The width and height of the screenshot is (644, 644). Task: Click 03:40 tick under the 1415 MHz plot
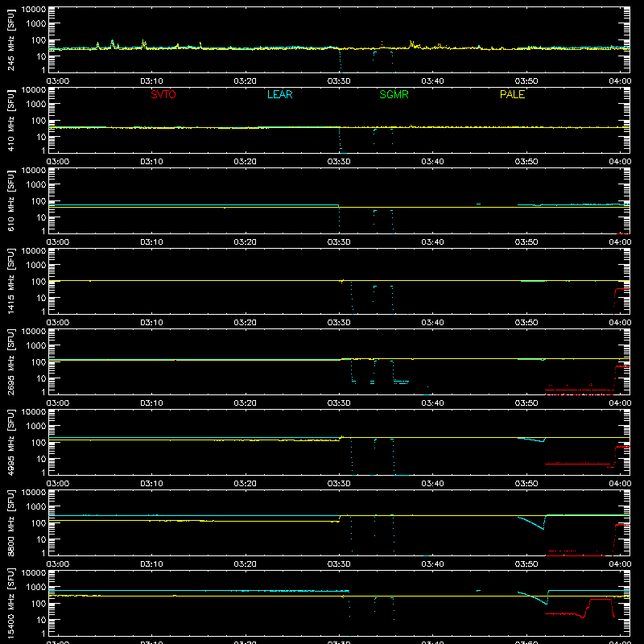click(x=432, y=323)
